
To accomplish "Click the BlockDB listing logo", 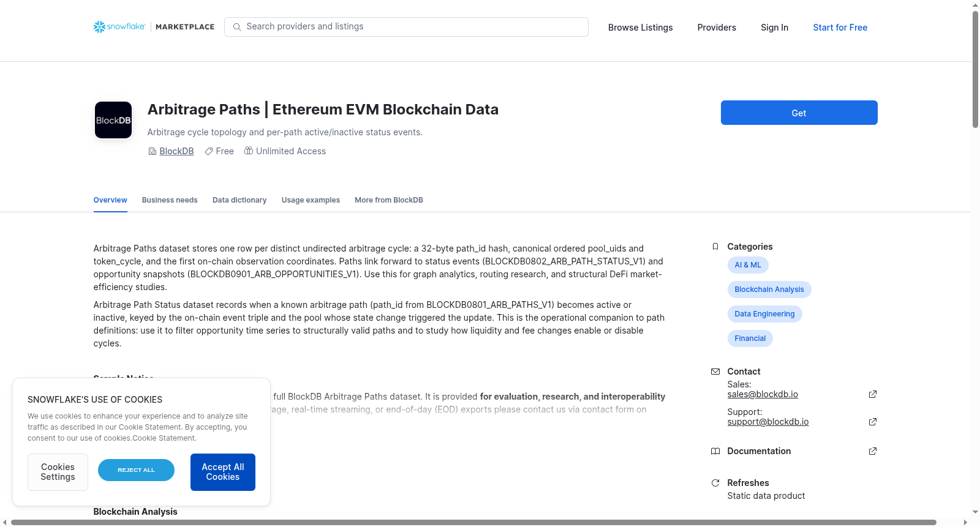I will [113, 120].
